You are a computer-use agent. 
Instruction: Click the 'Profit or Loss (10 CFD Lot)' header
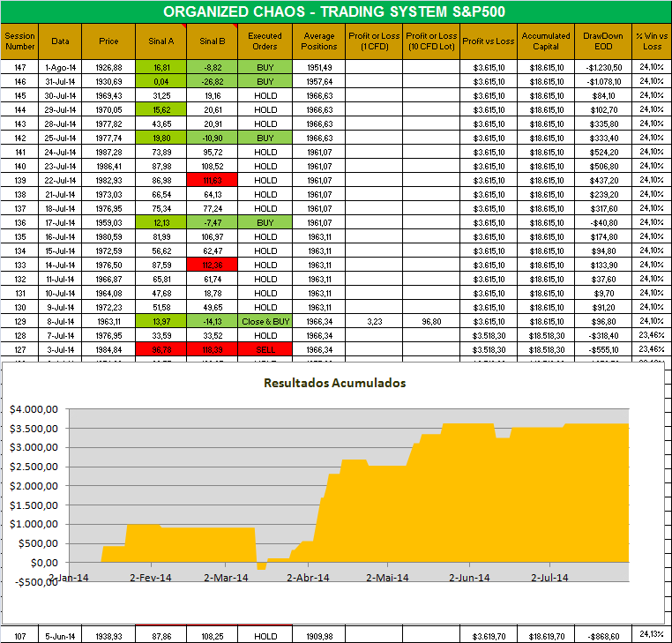[x=431, y=41]
